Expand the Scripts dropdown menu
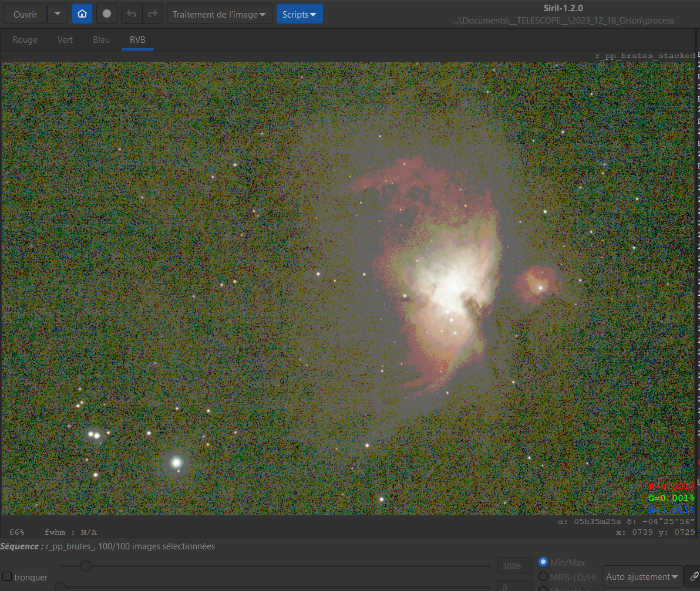Screen dimensions: 700x591 (x=299, y=14)
